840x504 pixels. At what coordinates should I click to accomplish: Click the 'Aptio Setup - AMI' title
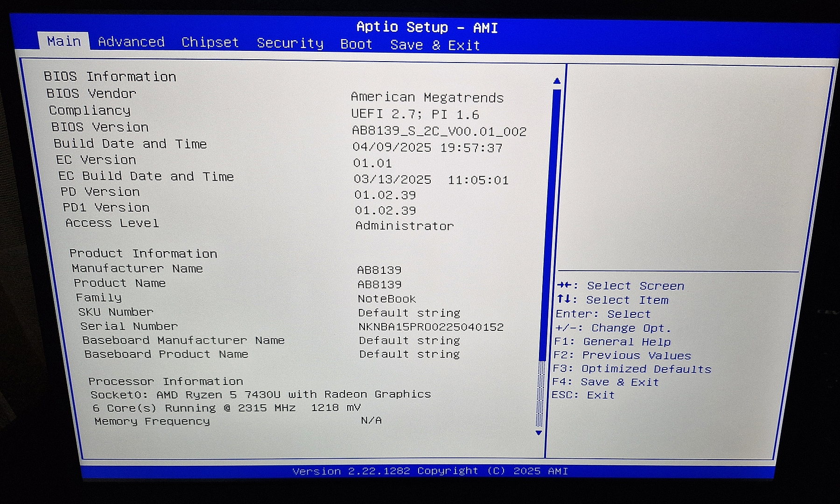click(427, 28)
